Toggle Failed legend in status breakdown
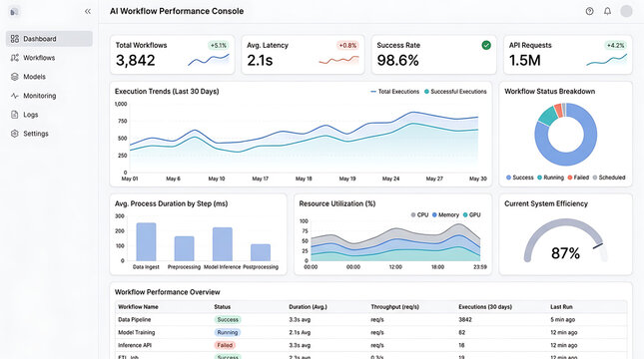644x359 pixels. 578,178
